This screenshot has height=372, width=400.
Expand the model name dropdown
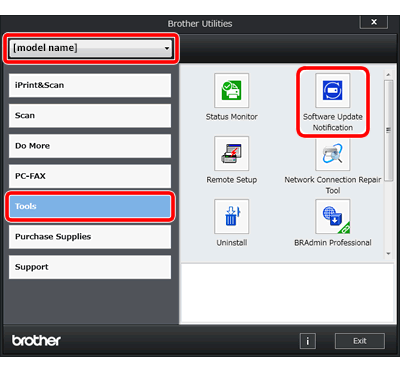[x=91, y=48]
